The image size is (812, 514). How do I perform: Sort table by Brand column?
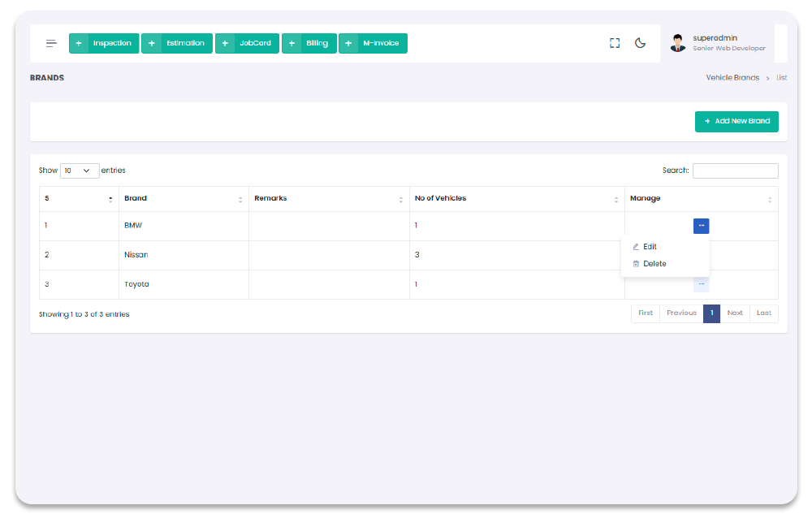[184, 199]
